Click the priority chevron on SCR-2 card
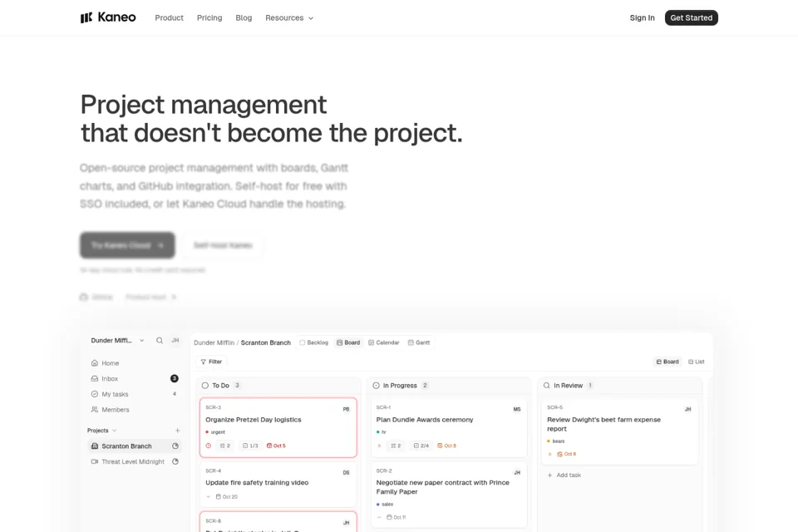 pyautogui.click(x=379, y=517)
